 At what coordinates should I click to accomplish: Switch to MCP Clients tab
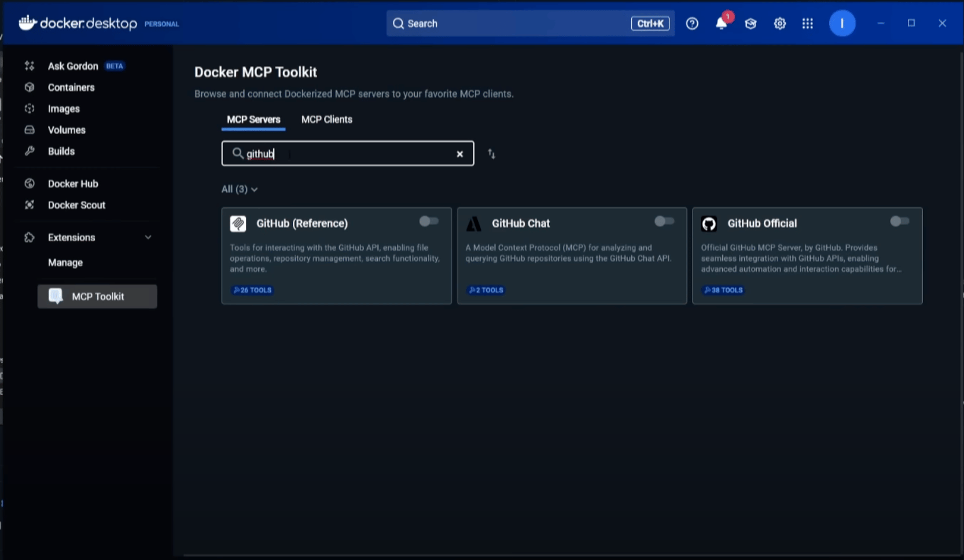(x=327, y=120)
